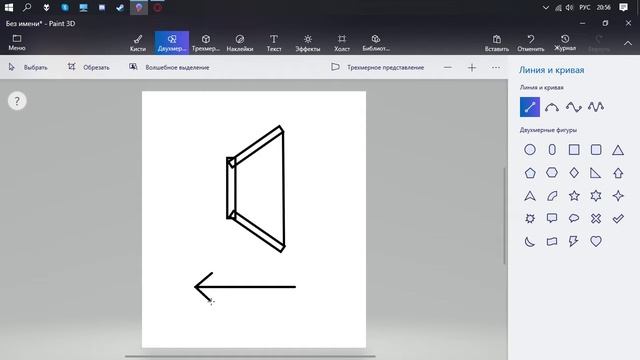The height and width of the screenshot is (360, 640).
Task: Open the Эффекты tab
Action: tap(308, 43)
